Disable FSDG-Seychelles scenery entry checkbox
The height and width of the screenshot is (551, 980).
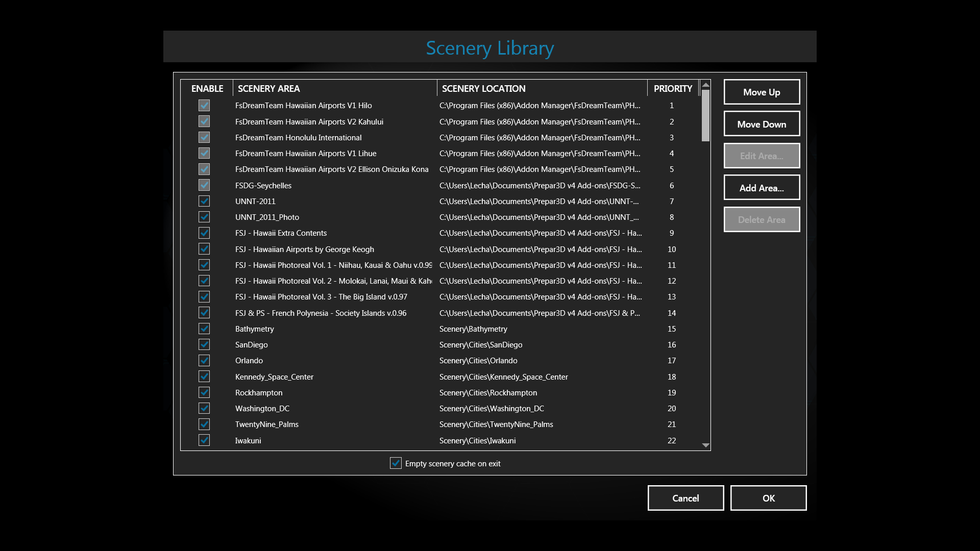(x=204, y=185)
